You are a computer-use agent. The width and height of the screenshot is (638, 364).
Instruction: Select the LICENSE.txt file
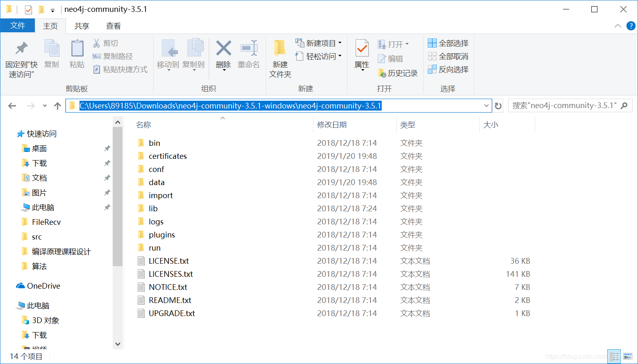[x=169, y=261]
